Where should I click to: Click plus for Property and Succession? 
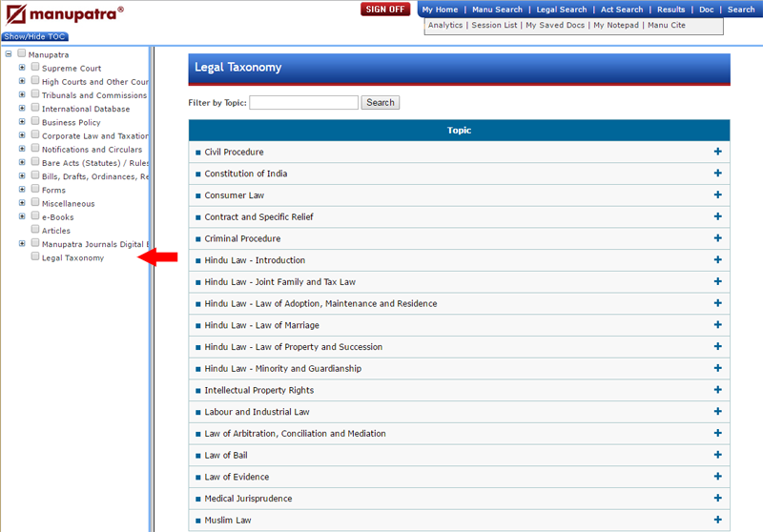(x=718, y=346)
